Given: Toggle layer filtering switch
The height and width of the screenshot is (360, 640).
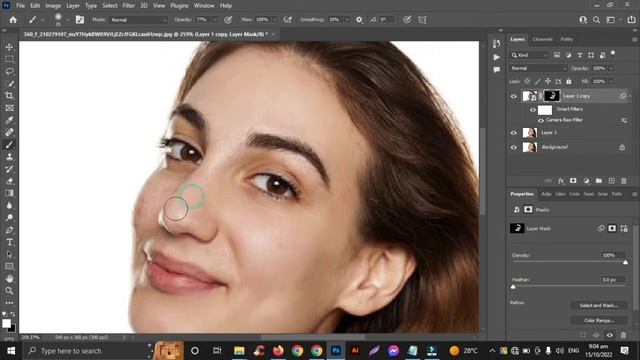Looking at the screenshot, I should [613, 54].
